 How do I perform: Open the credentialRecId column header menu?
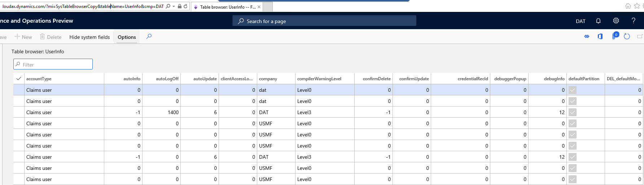pos(461,79)
